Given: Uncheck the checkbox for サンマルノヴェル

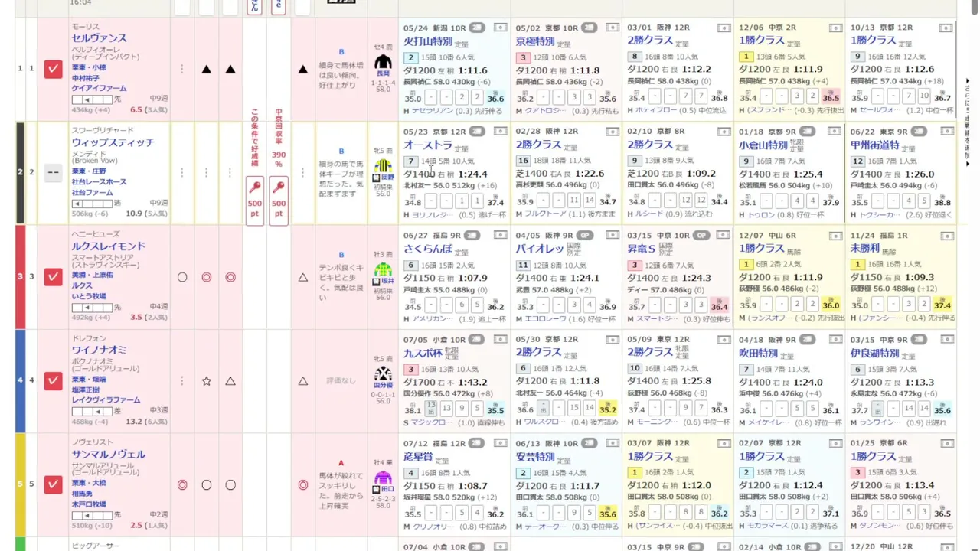Looking at the screenshot, I should [53, 484].
